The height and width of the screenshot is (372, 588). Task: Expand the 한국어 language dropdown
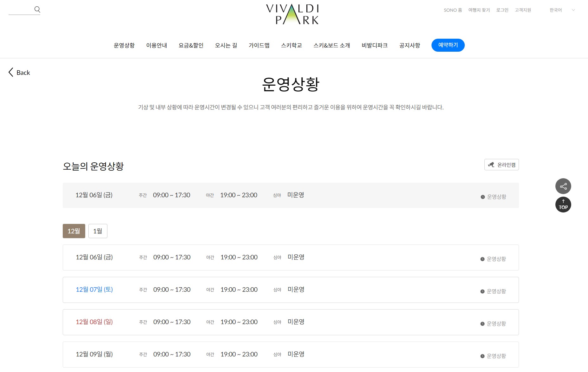tap(562, 10)
